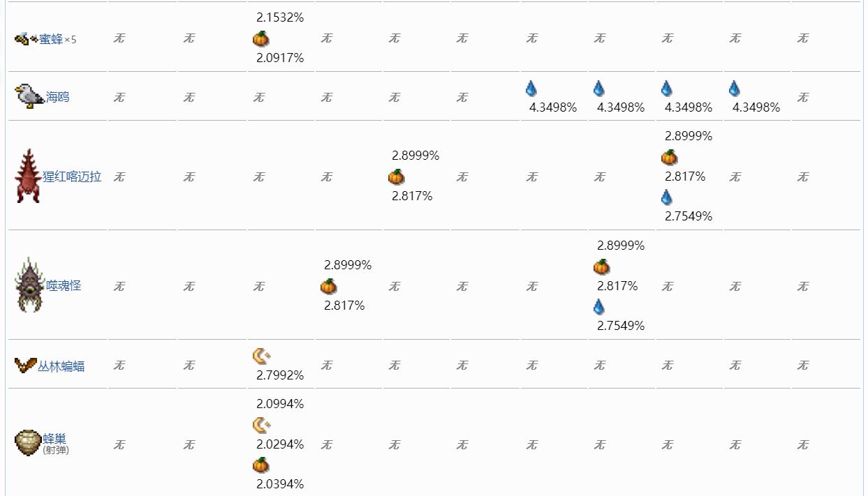868x496 pixels.
Task: Click the crescent moon icon in 丛林蝙蝠 row
Action: tap(261, 356)
